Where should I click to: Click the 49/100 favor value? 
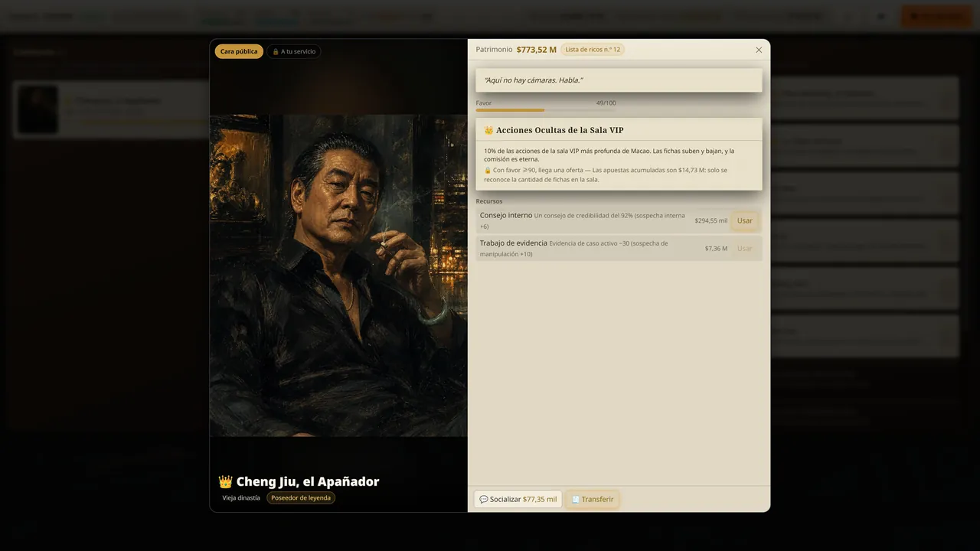coord(606,103)
